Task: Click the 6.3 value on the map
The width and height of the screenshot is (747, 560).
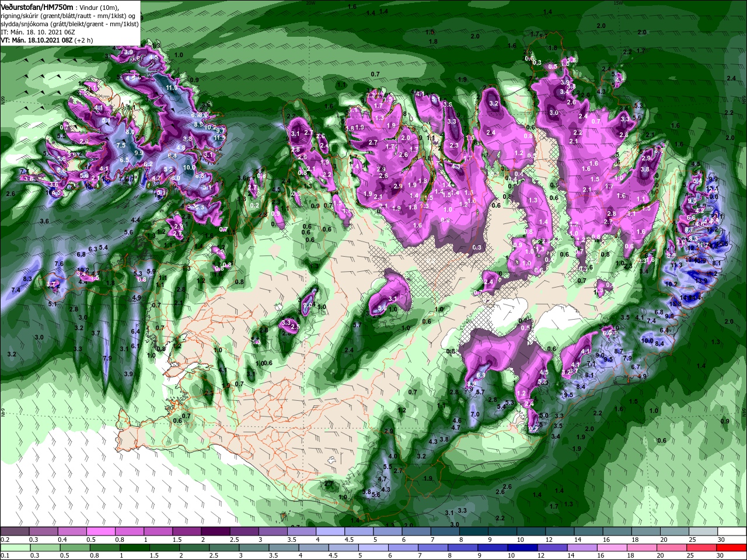Action: pyautogui.click(x=92, y=249)
